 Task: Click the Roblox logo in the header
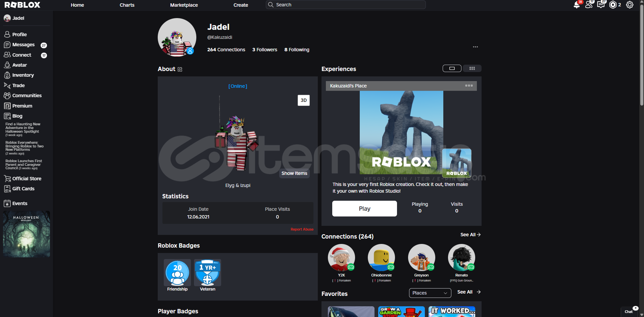(22, 5)
